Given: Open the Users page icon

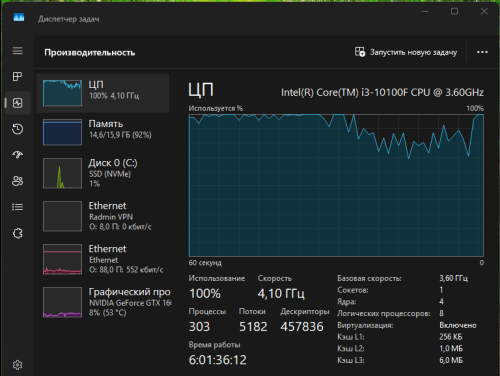Looking at the screenshot, I should click(18, 181).
